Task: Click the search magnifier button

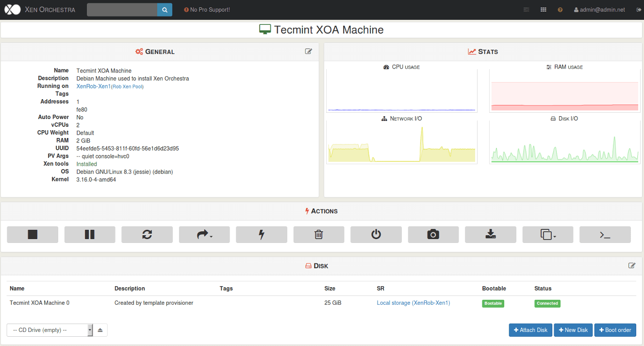Action: 165,10
